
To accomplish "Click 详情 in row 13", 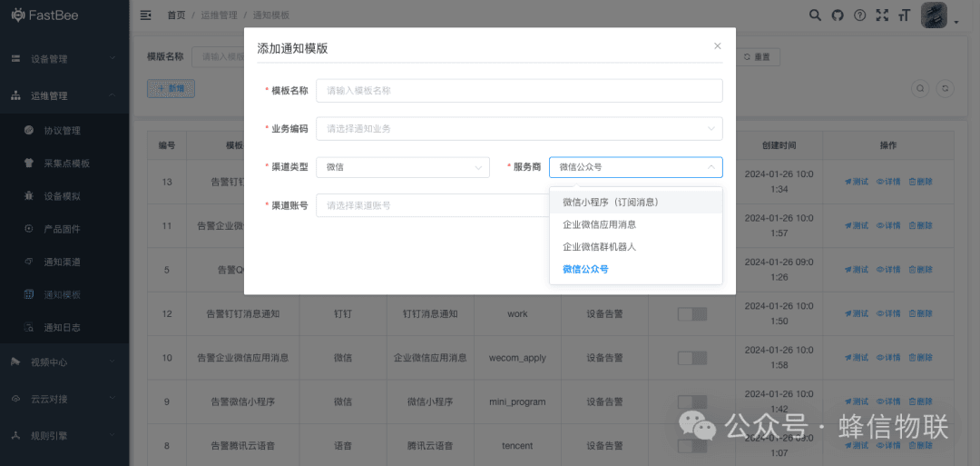I will click(888, 182).
